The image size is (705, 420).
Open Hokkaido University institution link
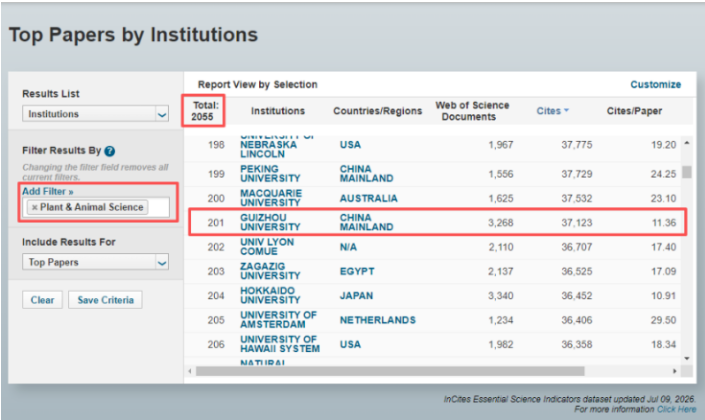pos(270,295)
